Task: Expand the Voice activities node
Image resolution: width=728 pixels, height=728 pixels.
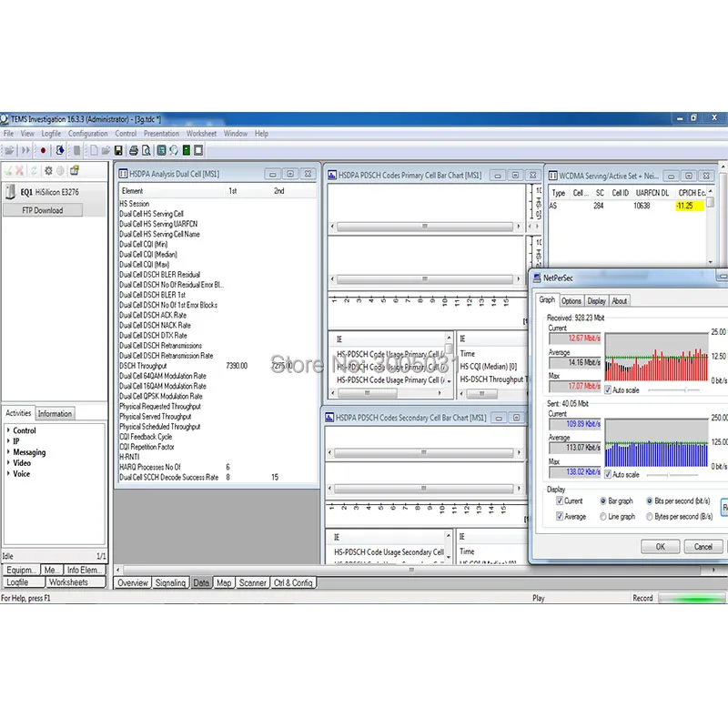Action: (8, 473)
